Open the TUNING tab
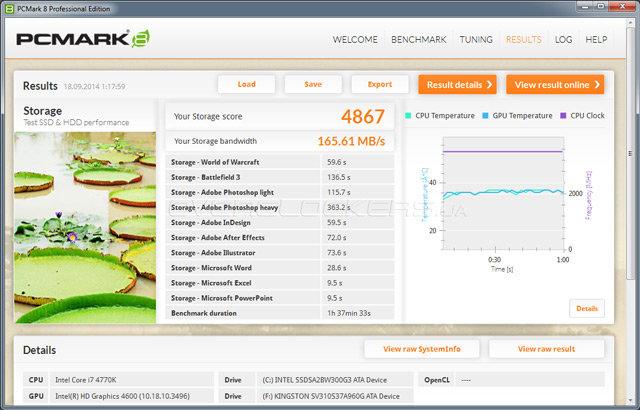The width and height of the screenshot is (640, 410). coord(476,40)
